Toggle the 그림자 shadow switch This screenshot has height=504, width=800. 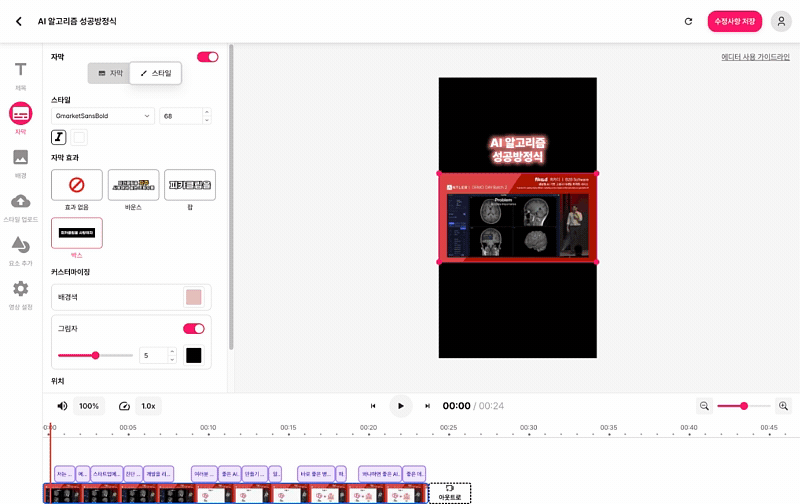194,329
